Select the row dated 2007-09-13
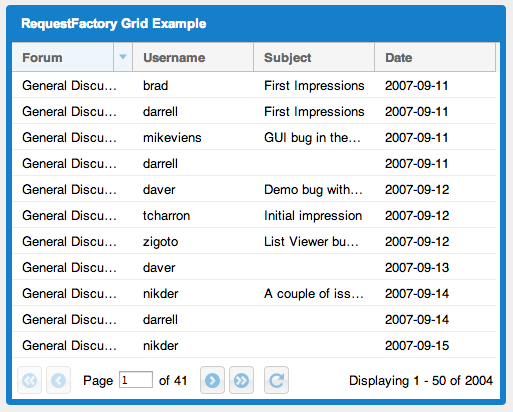This screenshot has width=513, height=412. pos(254,267)
